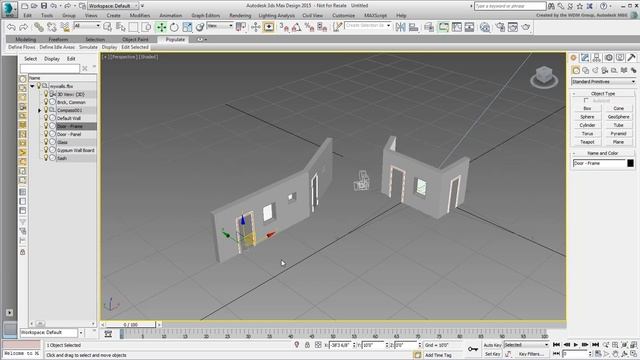Image resolution: width=640 pixels, height=360 pixels.
Task: Open the Rendered Frame Window icon
Action: [513, 27]
